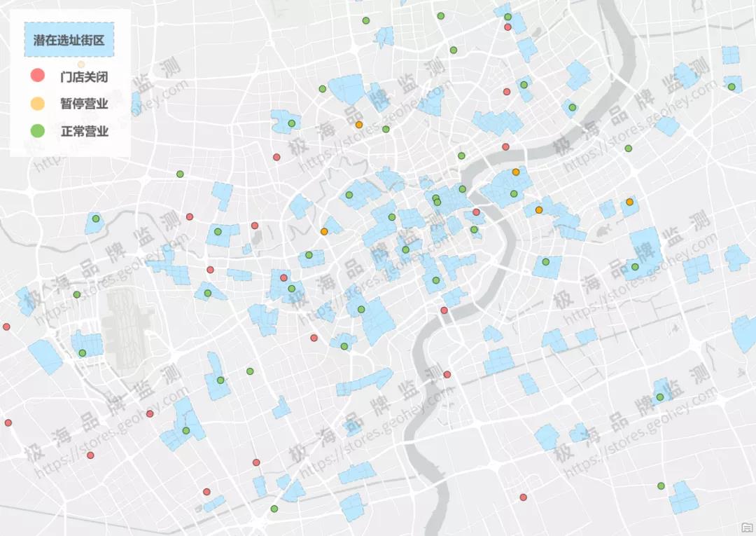Select the westernmost orange paused-store marker
756x536 pixels.
[x=324, y=231]
